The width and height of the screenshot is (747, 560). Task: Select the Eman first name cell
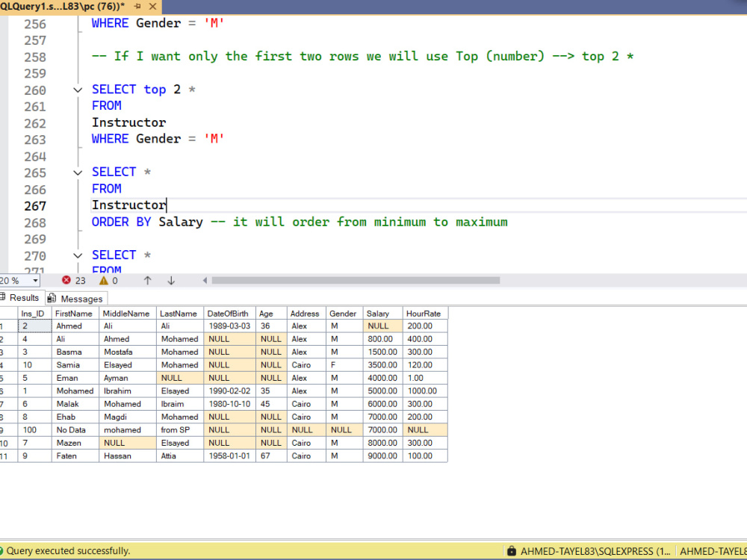tap(75, 378)
